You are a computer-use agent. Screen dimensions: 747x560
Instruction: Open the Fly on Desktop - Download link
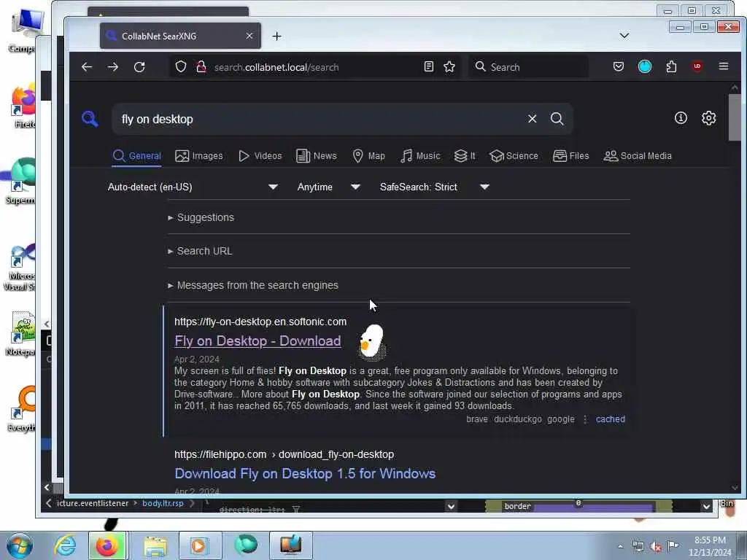tap(258, 341)
